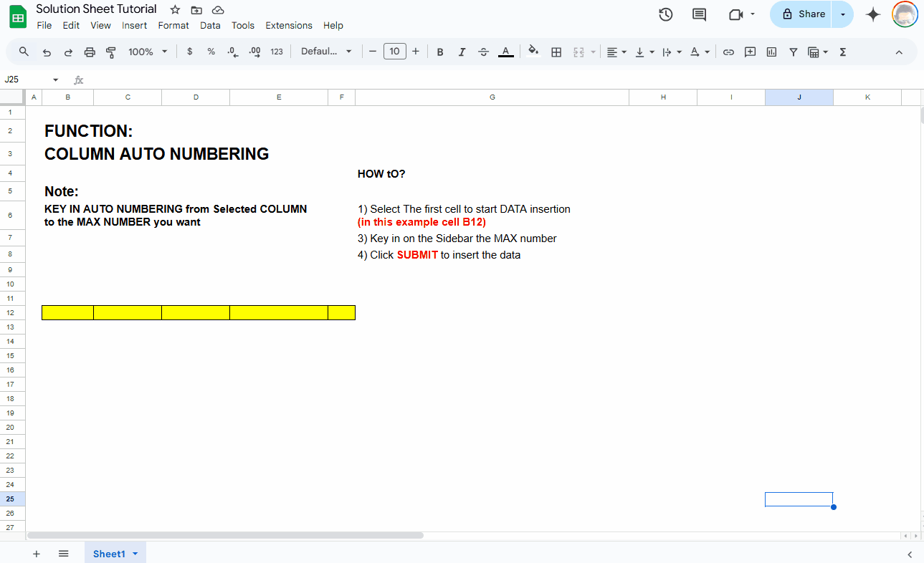This screenshot has width=924, height=563.
Task: Open the Extensions menu
Action: click(289, 25)
